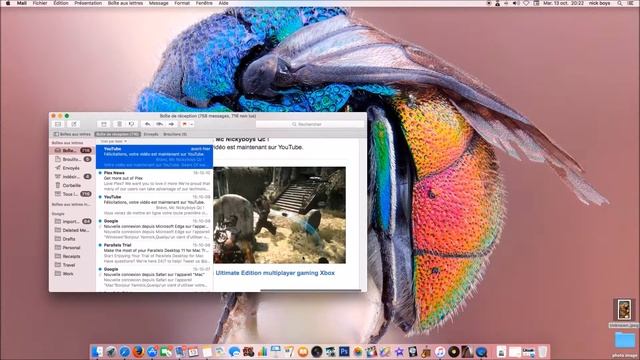The image size is (640, 360).
Task: Click the Junk thumbs-down toolbar icon
Action: [x=131, y=124]
